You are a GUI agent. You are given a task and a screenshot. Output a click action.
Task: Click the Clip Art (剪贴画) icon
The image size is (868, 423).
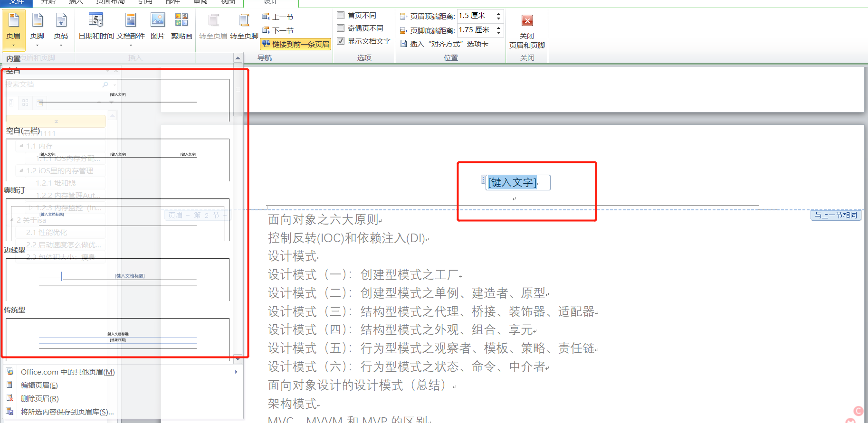pos(181,26)
